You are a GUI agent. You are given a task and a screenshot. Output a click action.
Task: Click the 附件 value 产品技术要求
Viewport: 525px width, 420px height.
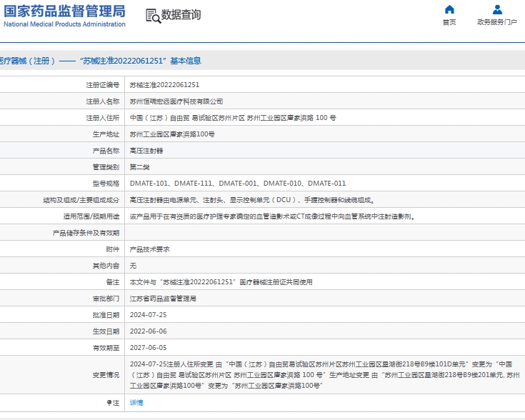pyautogui.click(x=150, y=249)
